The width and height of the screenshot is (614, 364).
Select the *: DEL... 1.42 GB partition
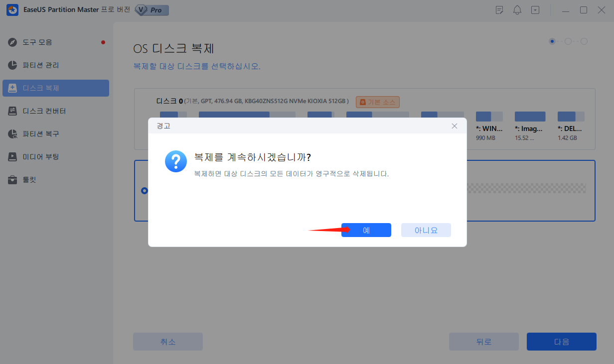[571, 126]
